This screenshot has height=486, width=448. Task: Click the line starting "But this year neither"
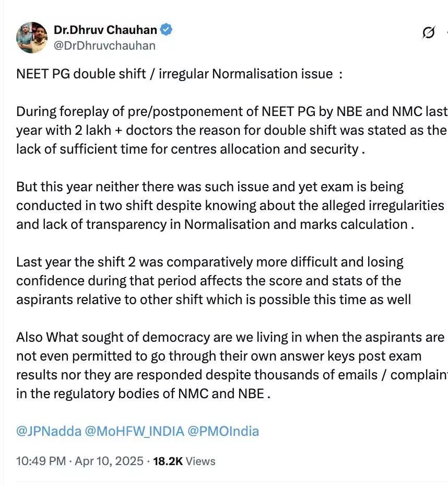[x=209, y=187]
